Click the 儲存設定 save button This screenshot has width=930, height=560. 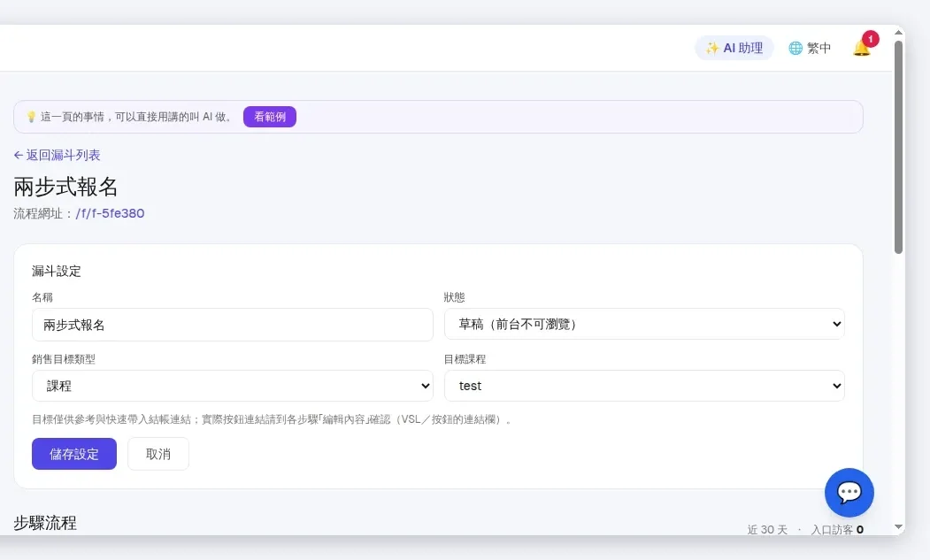[74, 454]
